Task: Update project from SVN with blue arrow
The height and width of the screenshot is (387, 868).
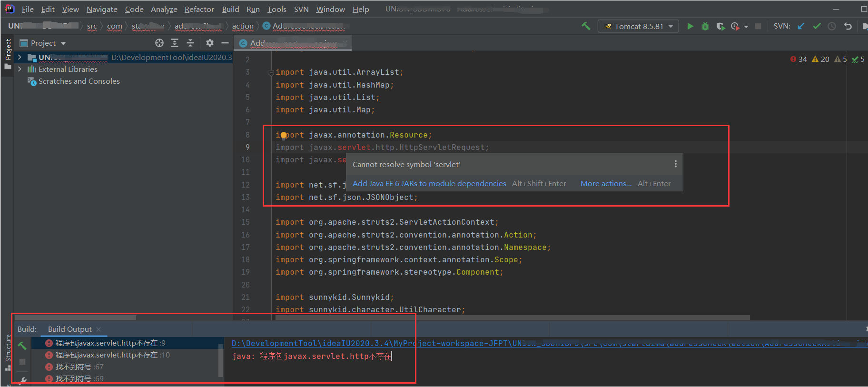Action: 801,26
